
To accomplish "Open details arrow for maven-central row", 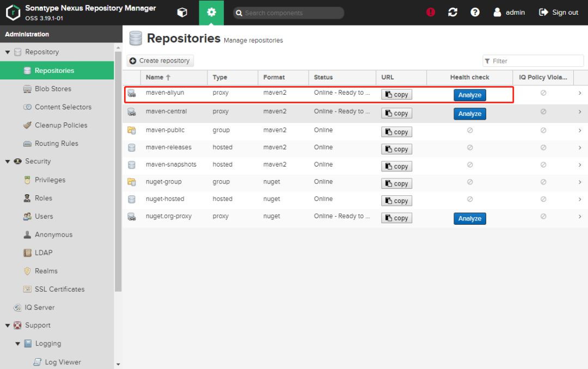I will click(580, 112).
